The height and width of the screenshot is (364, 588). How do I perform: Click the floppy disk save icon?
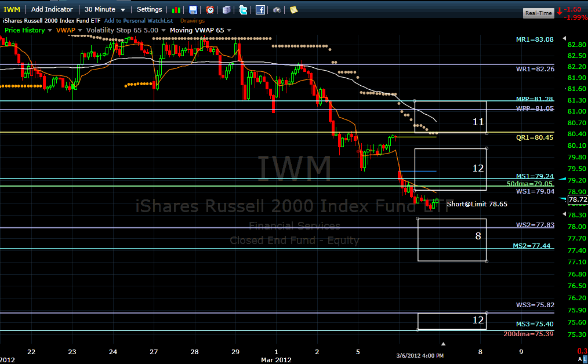click(x=193, y=10)
